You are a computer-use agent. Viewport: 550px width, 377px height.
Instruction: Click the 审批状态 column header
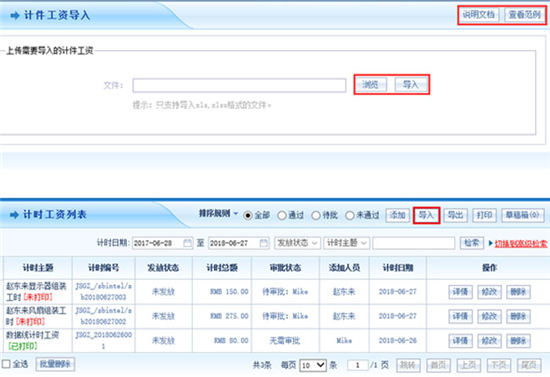click(x=285, y=268)
